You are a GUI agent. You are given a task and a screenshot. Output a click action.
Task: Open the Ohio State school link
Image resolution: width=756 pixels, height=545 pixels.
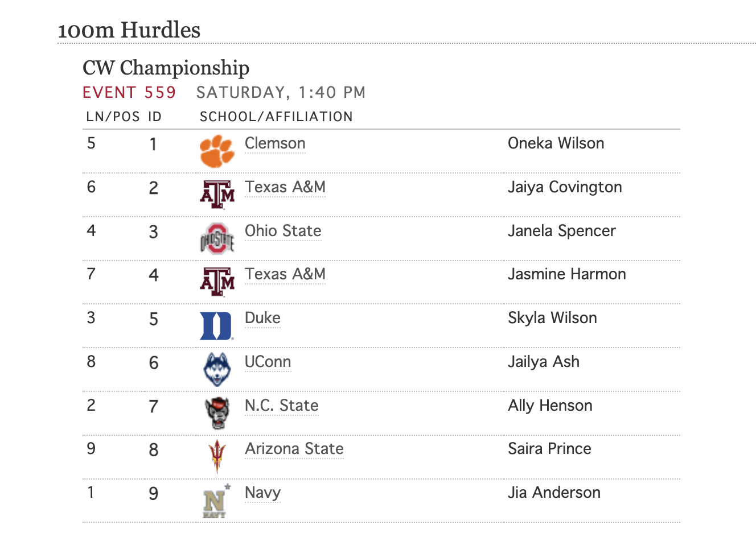283,231
